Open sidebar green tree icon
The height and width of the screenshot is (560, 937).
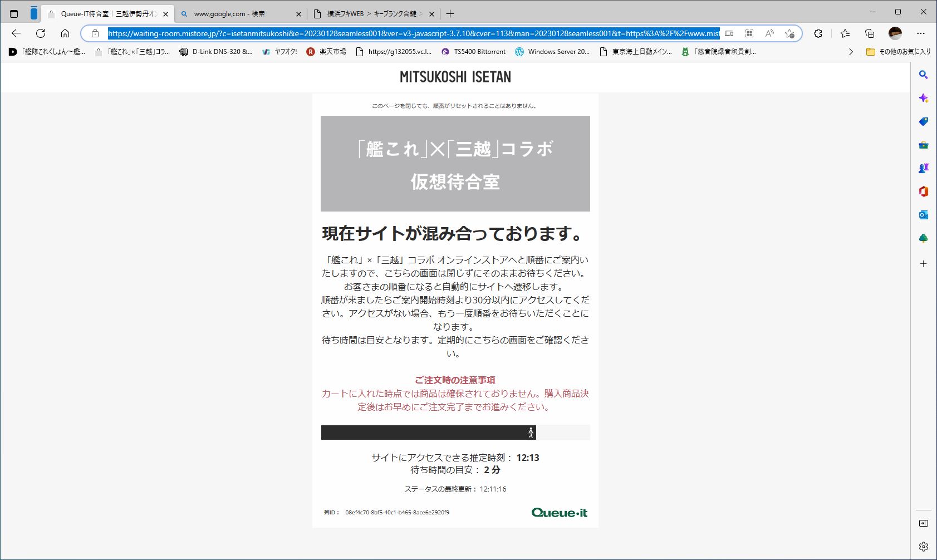[x=924, y=238]
